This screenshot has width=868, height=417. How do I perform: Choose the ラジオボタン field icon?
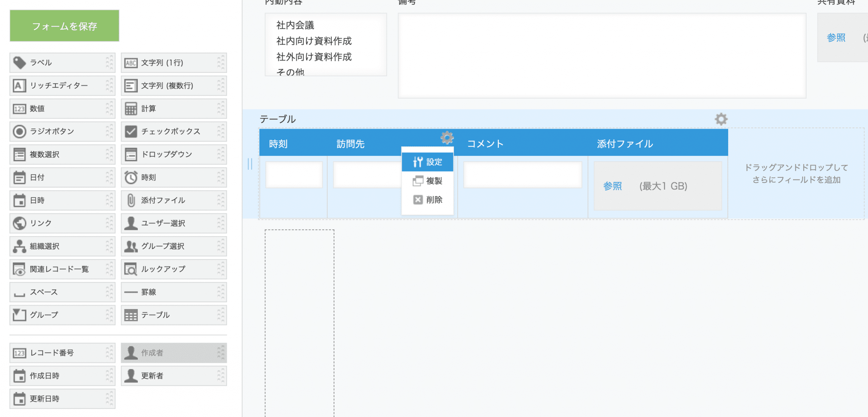tap(19, 132)
